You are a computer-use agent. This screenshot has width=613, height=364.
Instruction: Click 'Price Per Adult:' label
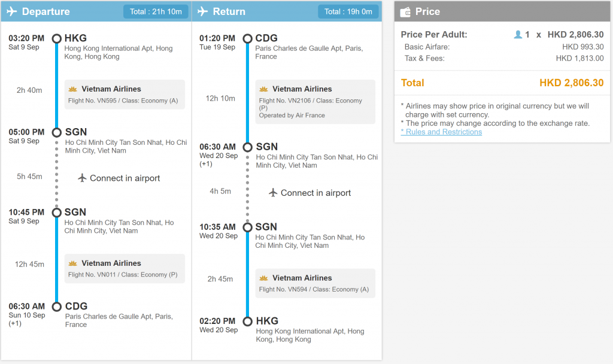[x=434, y=34]
